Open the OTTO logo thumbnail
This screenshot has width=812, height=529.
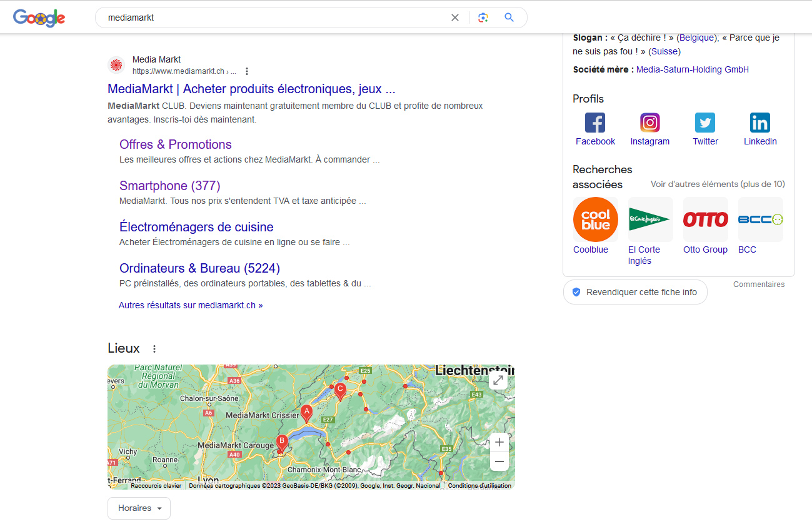(x=706, y=219)
